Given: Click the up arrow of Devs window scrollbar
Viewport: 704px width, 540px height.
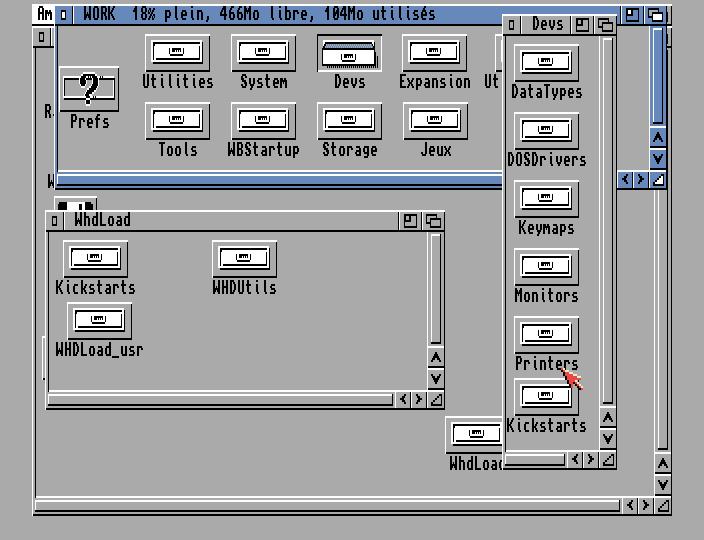Looking at the screenshot, I should click(x=608, y=418).
